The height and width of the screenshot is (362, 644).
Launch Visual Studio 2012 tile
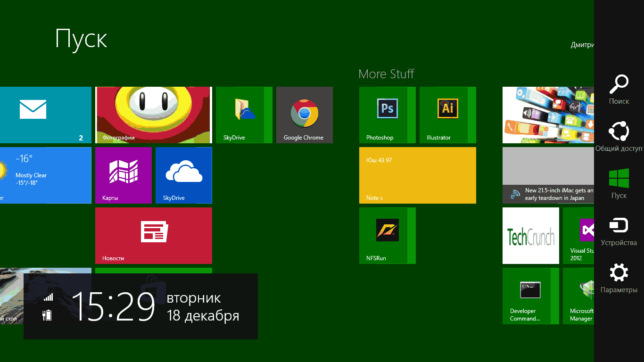[578, 236]
